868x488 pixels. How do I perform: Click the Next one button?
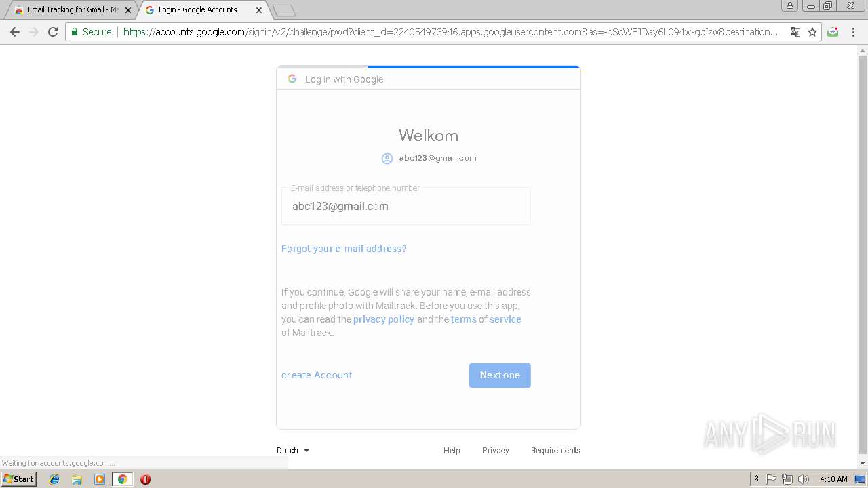click(500, 375)
